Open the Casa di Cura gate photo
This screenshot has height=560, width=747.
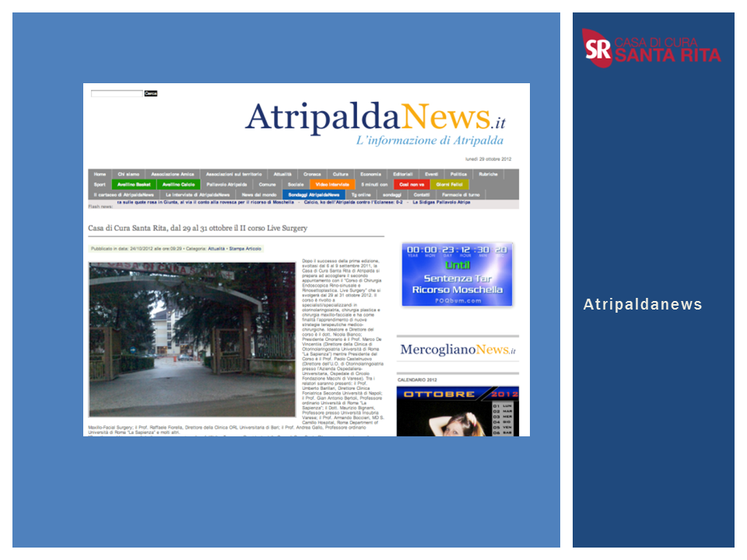click(192, 340)
